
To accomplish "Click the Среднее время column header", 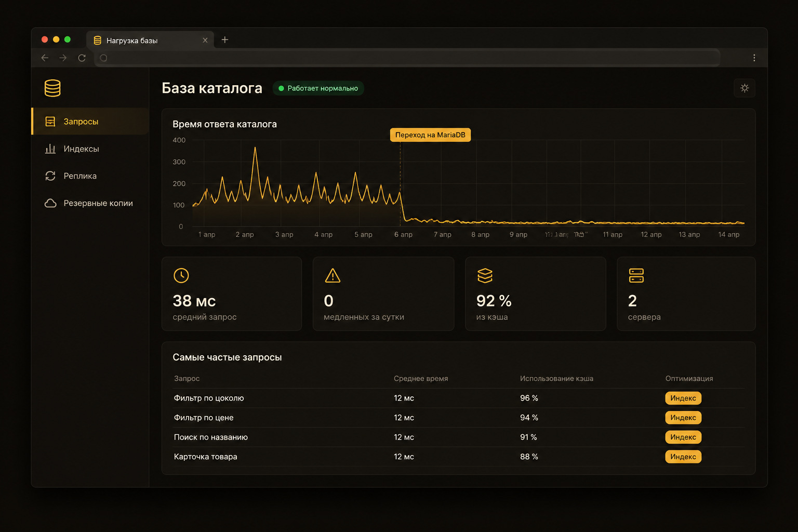I will pos(421,379).
